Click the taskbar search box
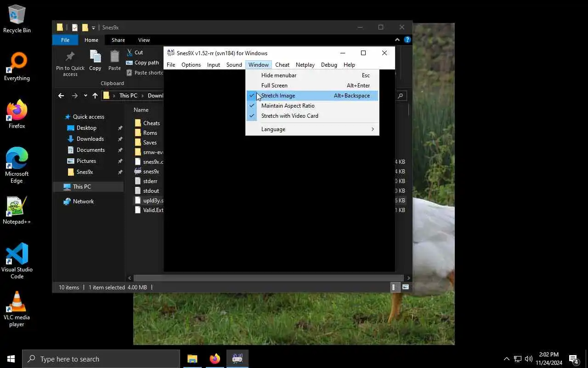 [101, 359]
